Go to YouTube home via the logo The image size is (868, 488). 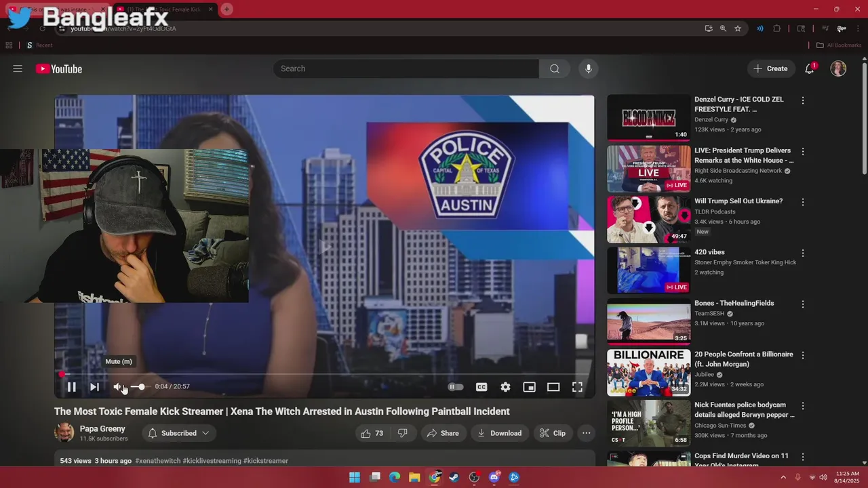pos(59,68)
